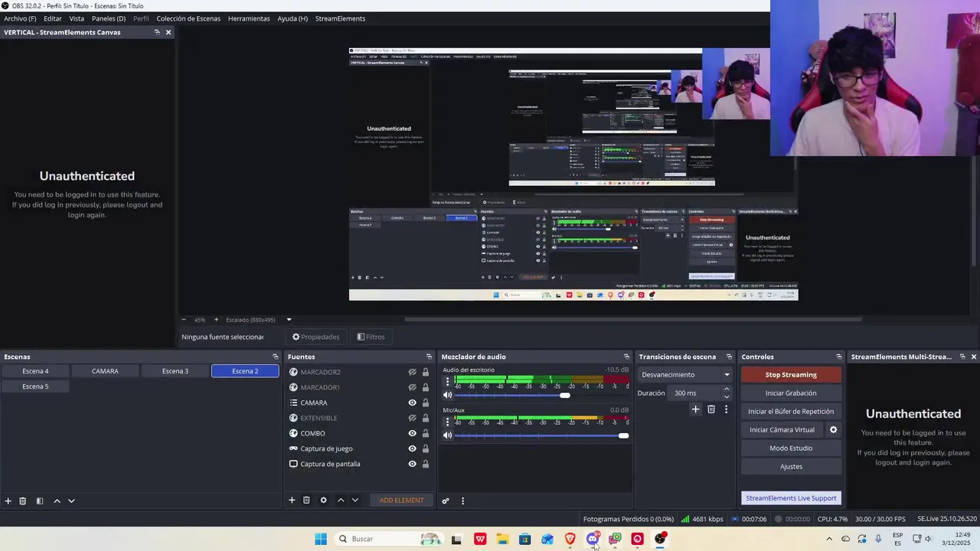
Task: Decrease transition duration stepper down
Action: coord(727,396)
